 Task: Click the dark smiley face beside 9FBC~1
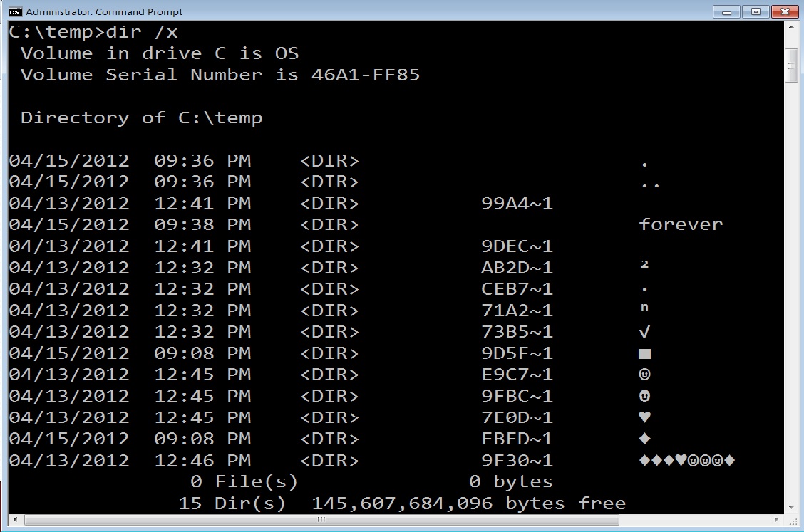[645, 396]
